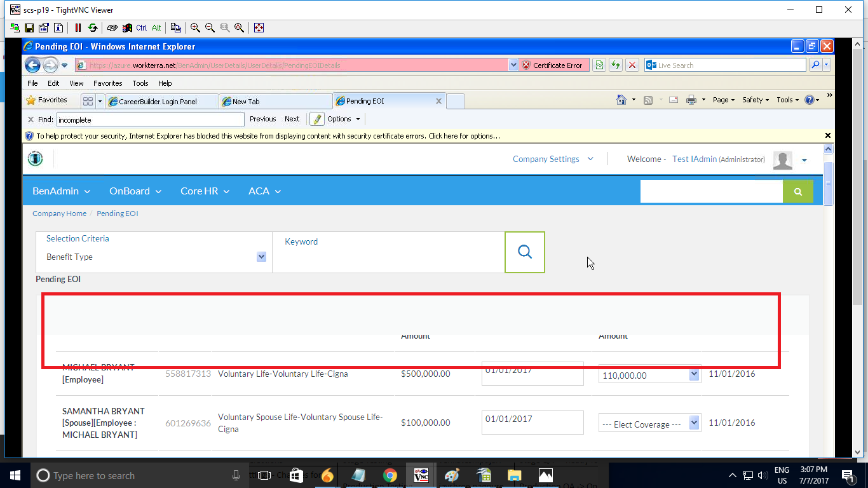Pause the VNC screen updates
Image resolution: width=868 pixels, height=488 pixels.
(78, 28)
